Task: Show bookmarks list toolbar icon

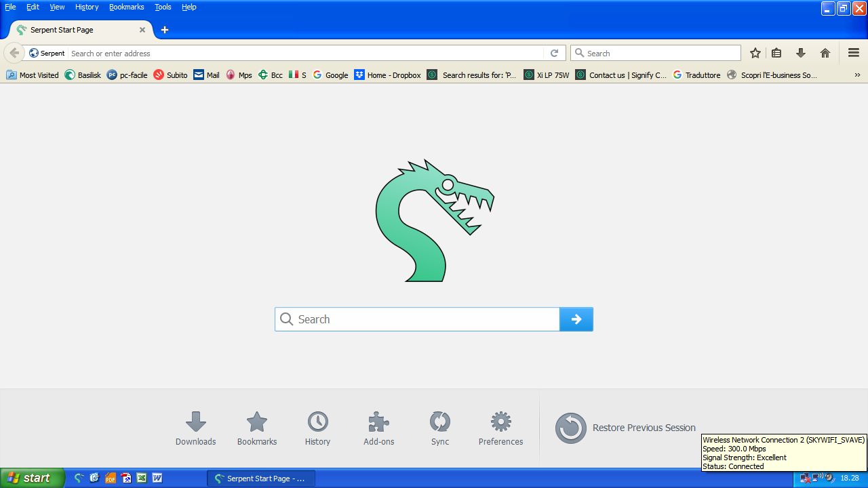Action: point(776,53)
